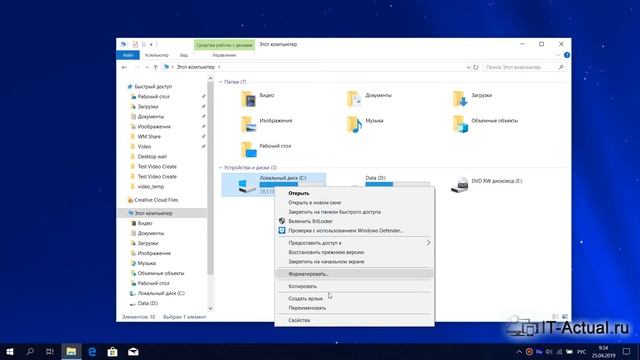The width and height of the screenshot is (640, 360).
Task: Select Этот компьютер in navigation pane
Action: (x=162, y=213)
